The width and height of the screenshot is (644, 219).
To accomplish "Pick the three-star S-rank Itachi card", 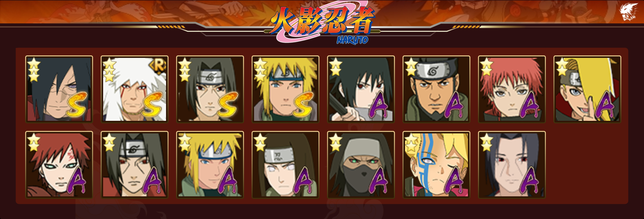I will [210, 89].
